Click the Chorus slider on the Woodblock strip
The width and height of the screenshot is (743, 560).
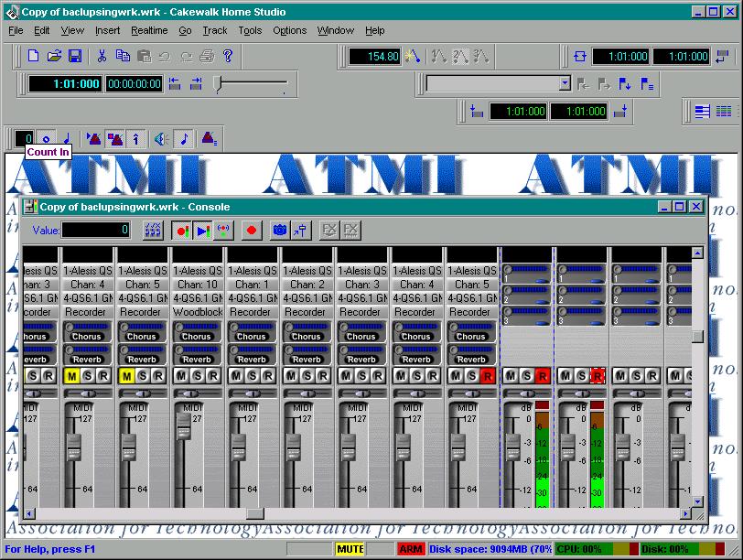(x=198, y=326)
